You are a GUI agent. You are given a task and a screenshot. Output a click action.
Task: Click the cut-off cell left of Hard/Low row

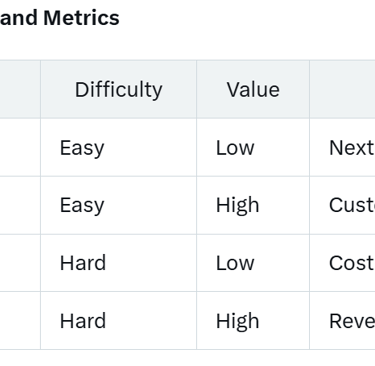(x=20, y=263)
